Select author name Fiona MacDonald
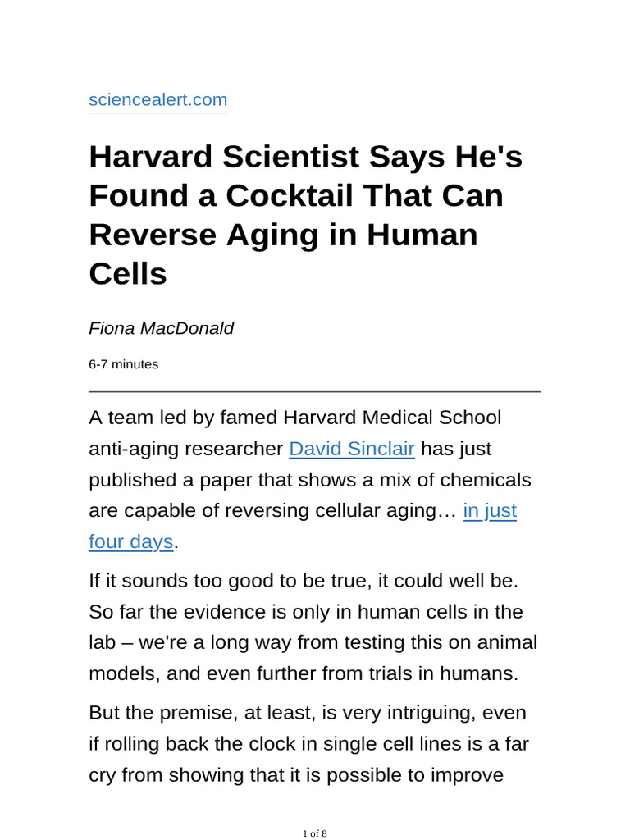 [161, 329]
